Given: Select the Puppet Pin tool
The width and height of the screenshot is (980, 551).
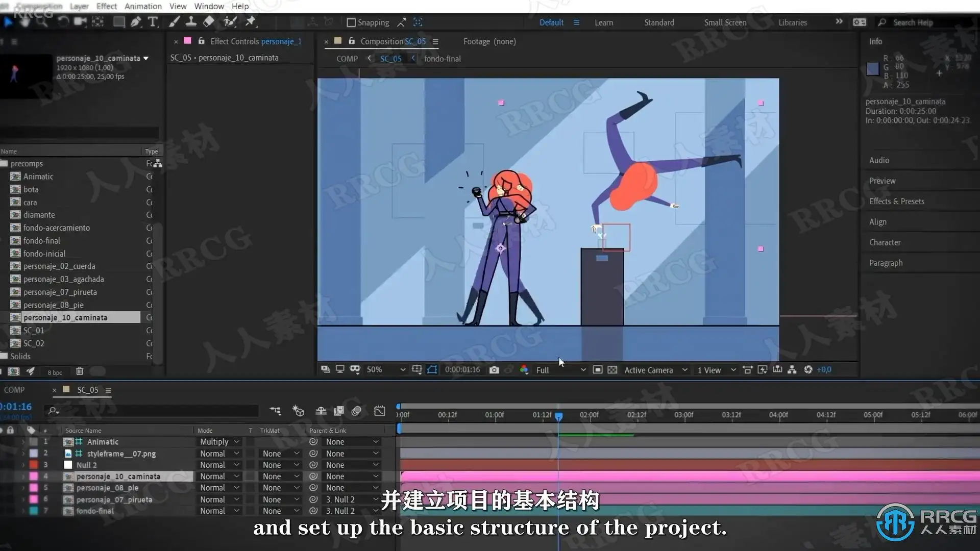Looking at the screenshot, I should [250, 22].
